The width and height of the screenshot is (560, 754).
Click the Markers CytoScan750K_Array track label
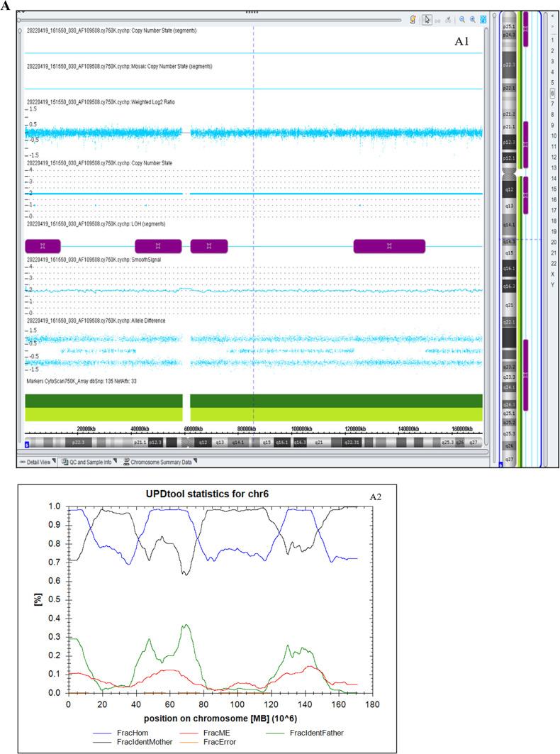82,382
